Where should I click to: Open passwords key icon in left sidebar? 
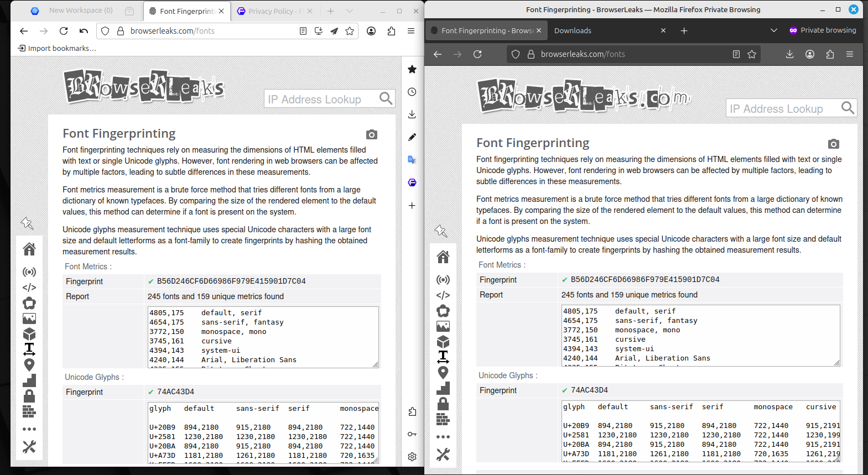412,434
